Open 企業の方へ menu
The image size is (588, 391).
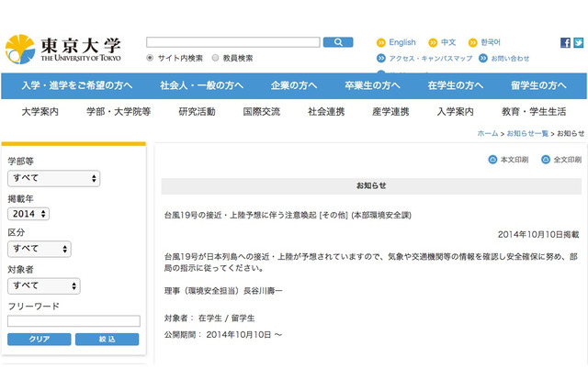point(294,85)
